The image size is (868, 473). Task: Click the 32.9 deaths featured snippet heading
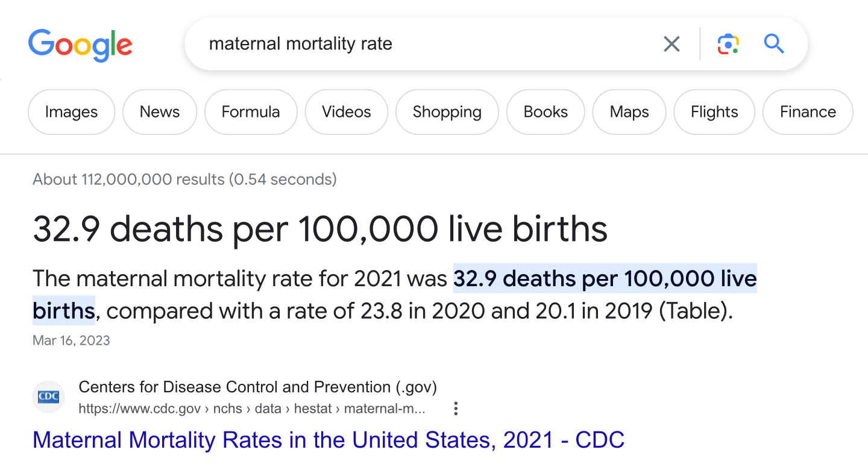320,230
